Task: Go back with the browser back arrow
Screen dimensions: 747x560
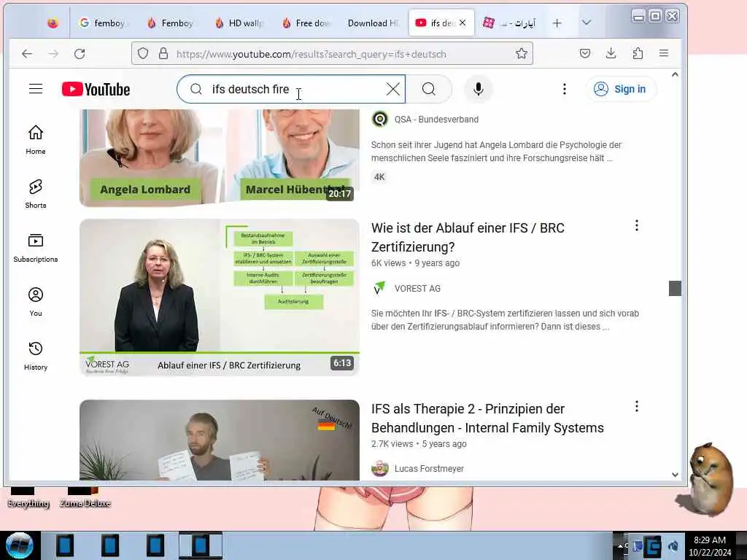Action: (27, 54)
